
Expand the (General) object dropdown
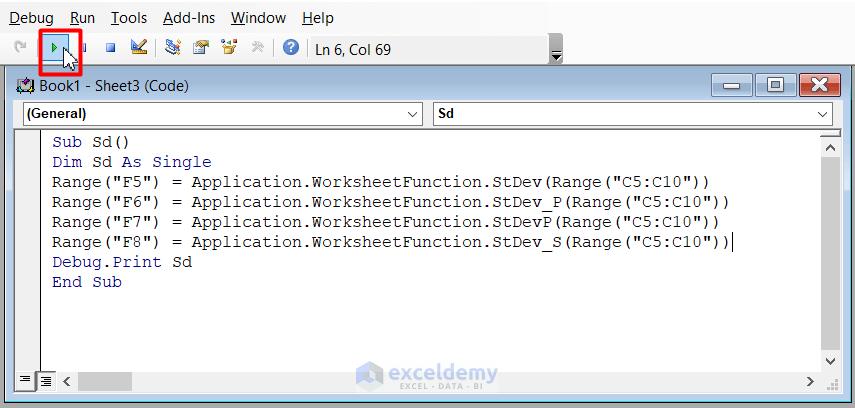click(414, 114)
